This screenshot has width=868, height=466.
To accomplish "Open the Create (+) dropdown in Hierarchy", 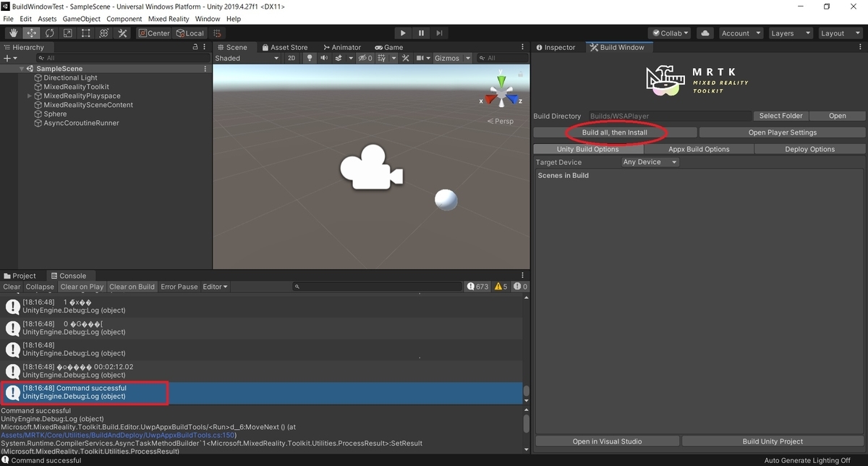I will 9,58.
